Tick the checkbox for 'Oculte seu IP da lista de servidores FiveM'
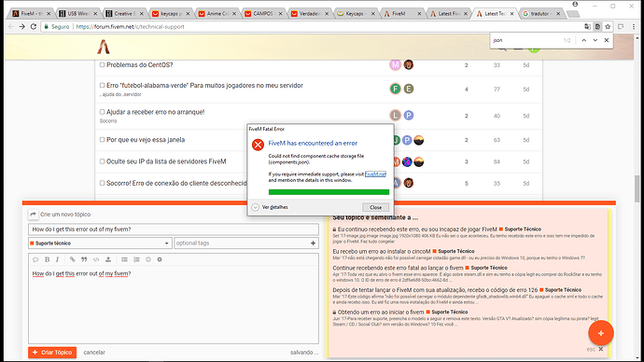The width and height of the screenshot is (644, 362). (103, 161)
